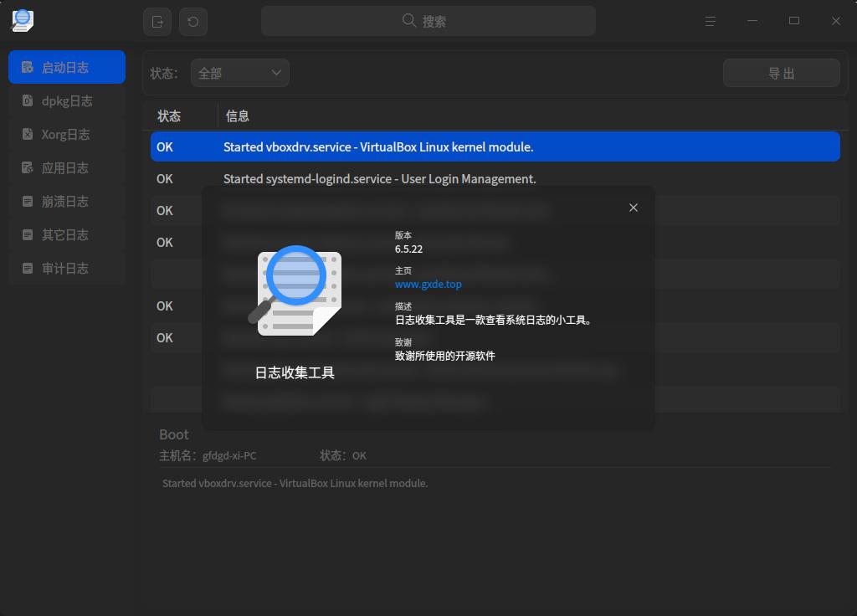857x616 pixels.
Task: Refresh logs with the reload icon
Action: (193, 21)
